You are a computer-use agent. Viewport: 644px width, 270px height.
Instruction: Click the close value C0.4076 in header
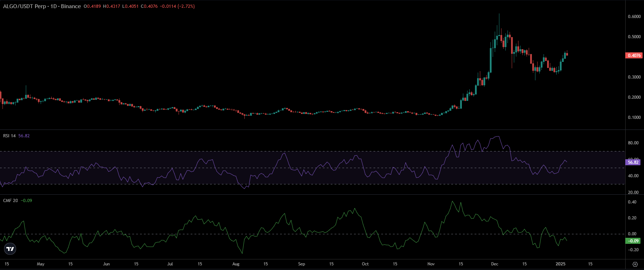(x=149, y=6)
